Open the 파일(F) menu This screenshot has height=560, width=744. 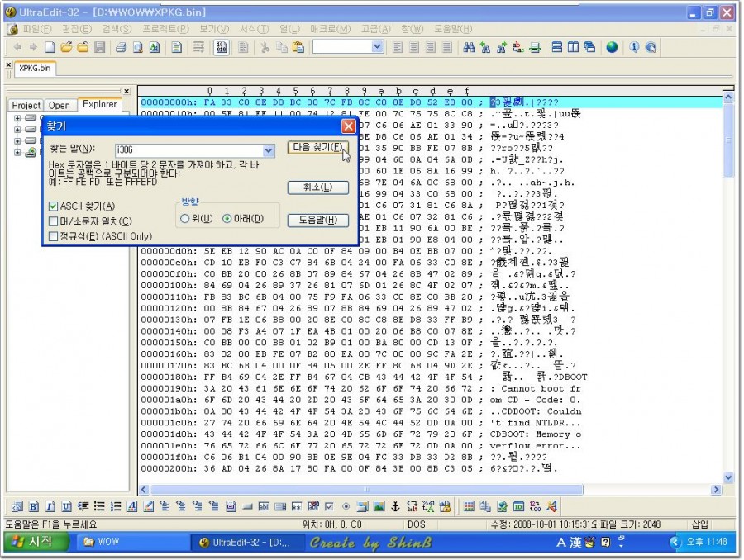point(37,30)
